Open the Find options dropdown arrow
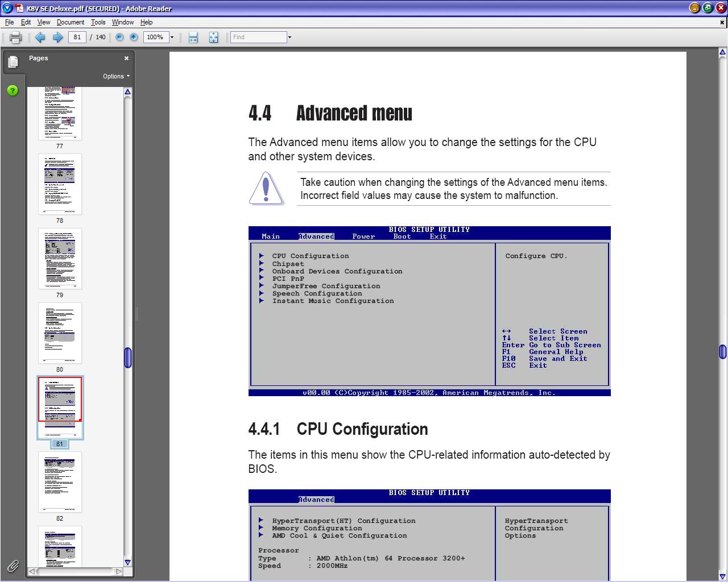This screenshot has height=582, width=728. [289, 38]
